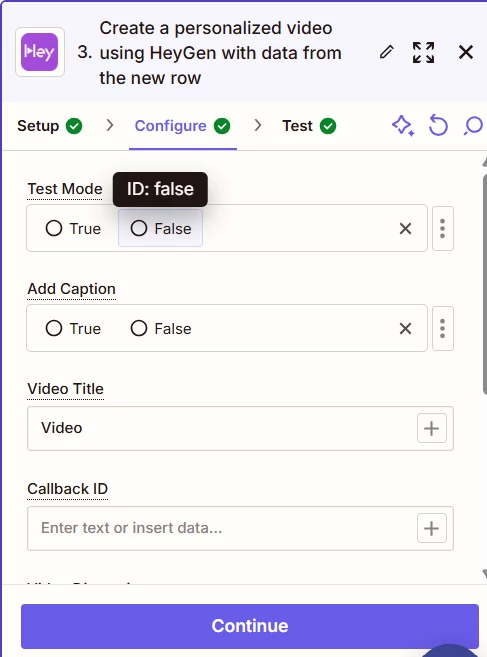Switch to the Test tab
The image size is (487, 657).
(309, 126)
